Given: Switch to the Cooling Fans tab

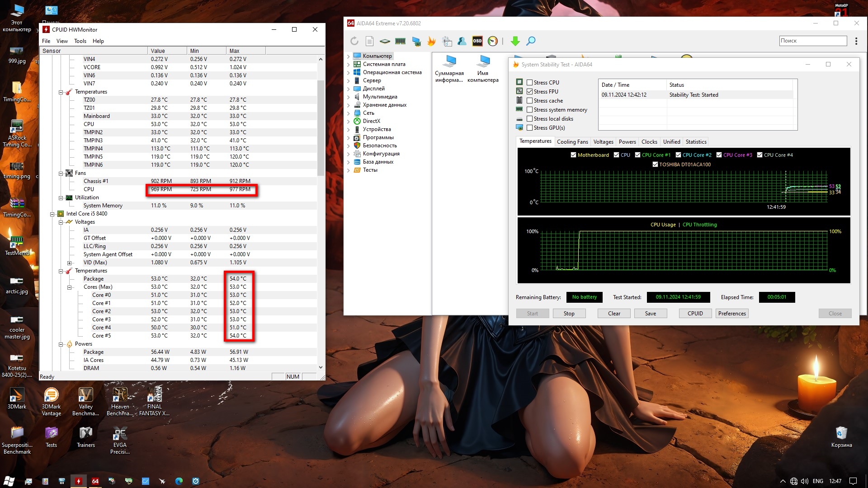Looking at the screenshot, I should click(x=572, y=142).
